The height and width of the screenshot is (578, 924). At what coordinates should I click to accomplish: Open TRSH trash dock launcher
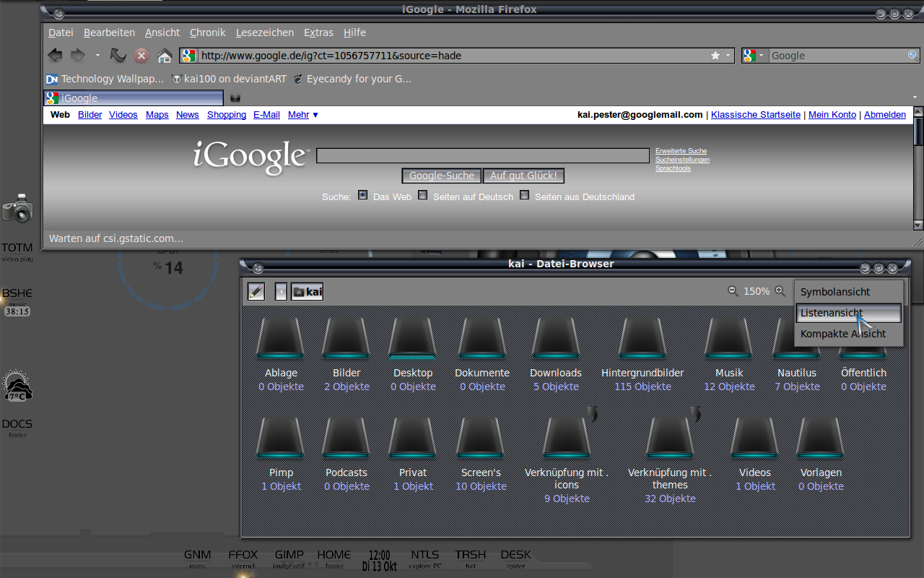[470, 558]
